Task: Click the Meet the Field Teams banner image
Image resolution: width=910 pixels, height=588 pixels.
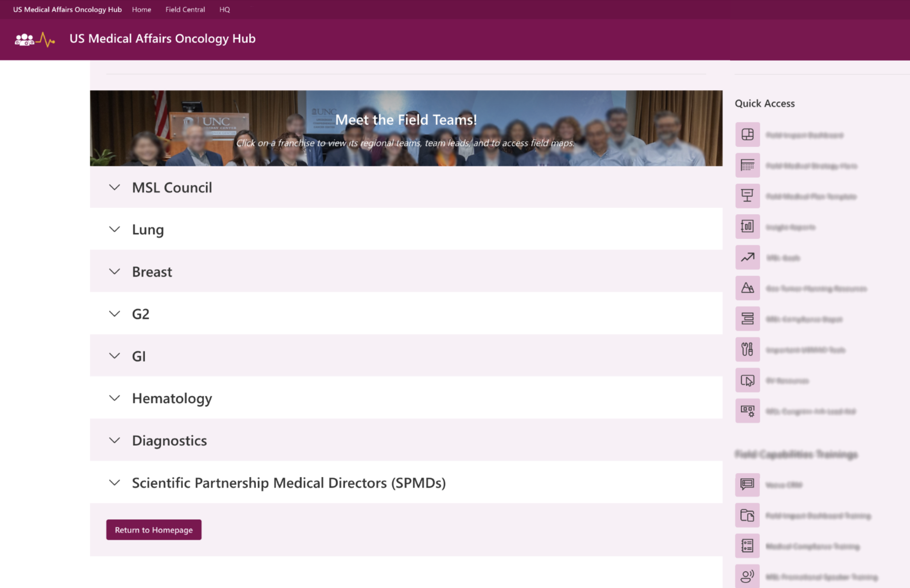Action: click(405, 128)
